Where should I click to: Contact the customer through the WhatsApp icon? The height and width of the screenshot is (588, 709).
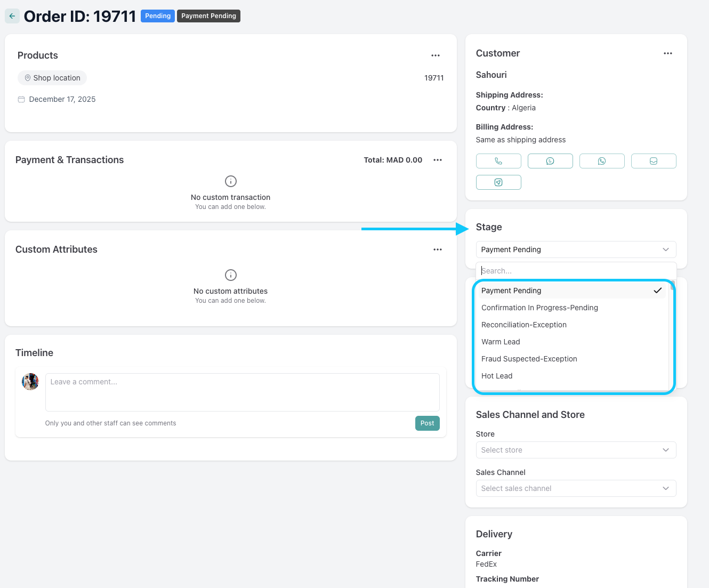[x=602, y=161]
